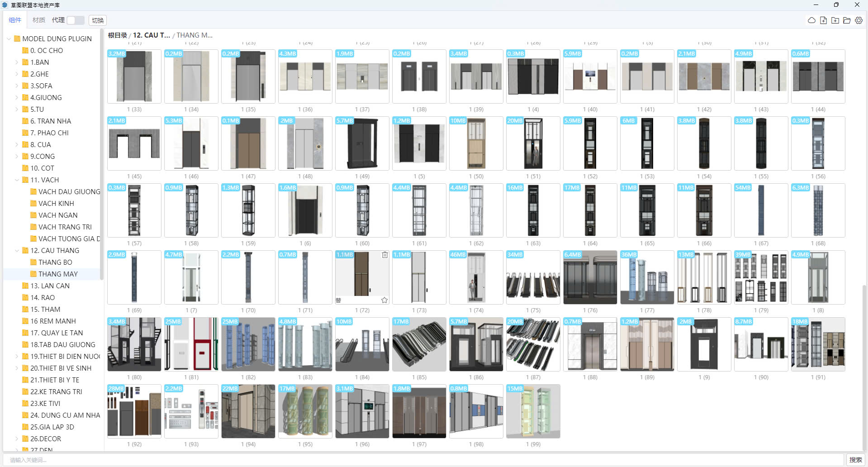
Task: Open the settings gear icon
Action: coord(859,20)
